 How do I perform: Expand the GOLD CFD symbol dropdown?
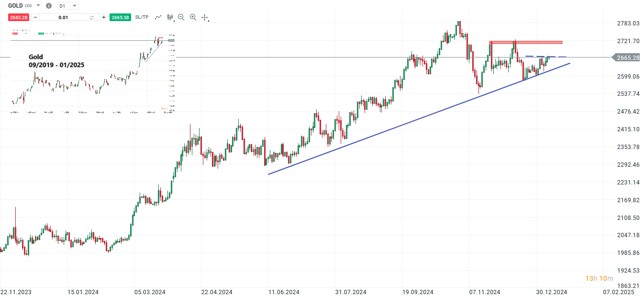[x=37, y=6]
